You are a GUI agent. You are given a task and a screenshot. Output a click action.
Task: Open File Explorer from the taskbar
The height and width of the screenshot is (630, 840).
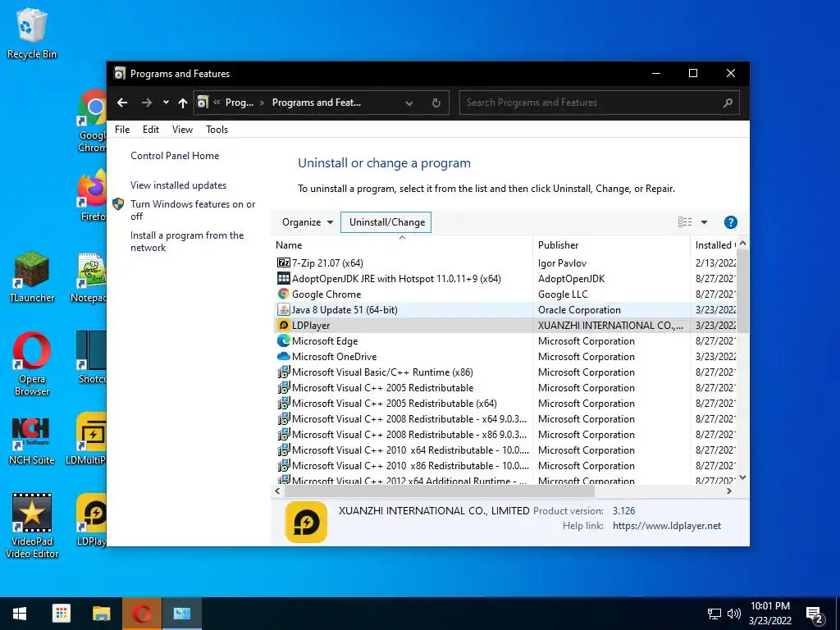pyautogui.click(x=101, y=614)
